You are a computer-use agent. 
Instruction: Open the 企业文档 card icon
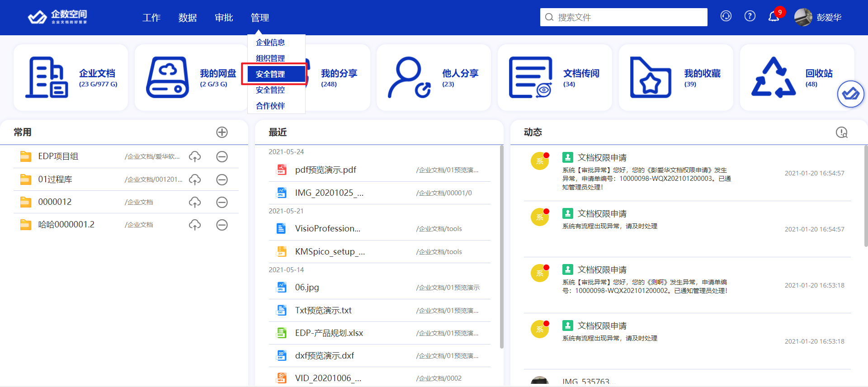pos(47,77)
